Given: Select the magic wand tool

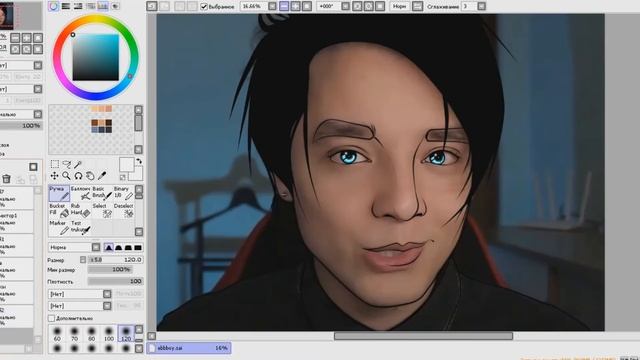Looking at the screenshot, I should tap(78, 164).
